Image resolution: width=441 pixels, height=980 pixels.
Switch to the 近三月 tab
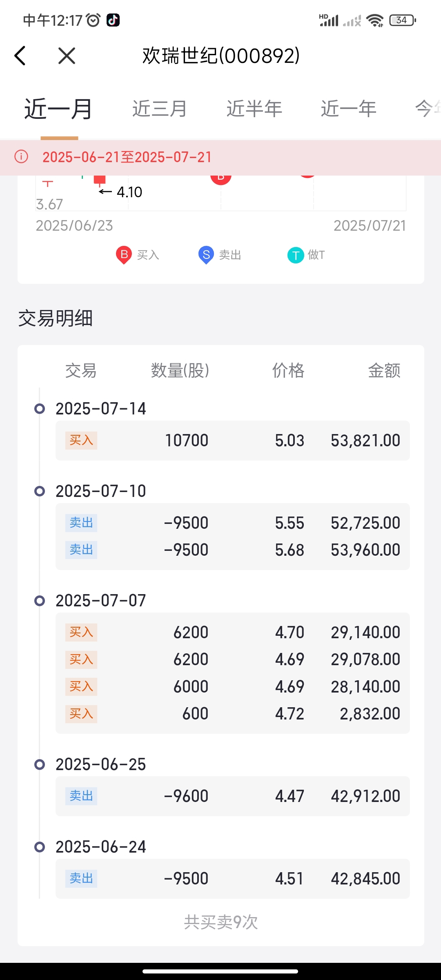(160, 109)
